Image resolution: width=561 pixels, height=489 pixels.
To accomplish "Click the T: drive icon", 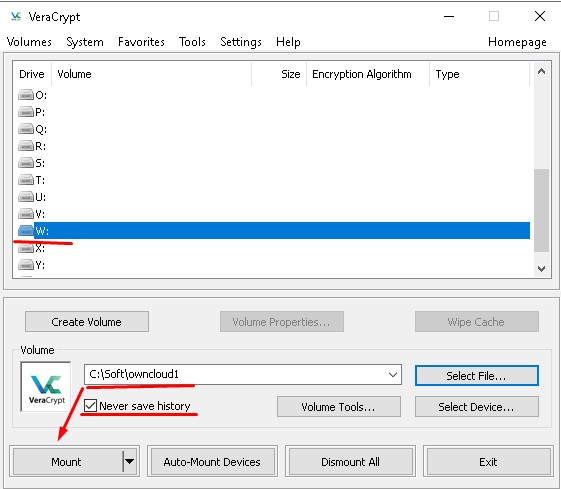I will [26, 180].
